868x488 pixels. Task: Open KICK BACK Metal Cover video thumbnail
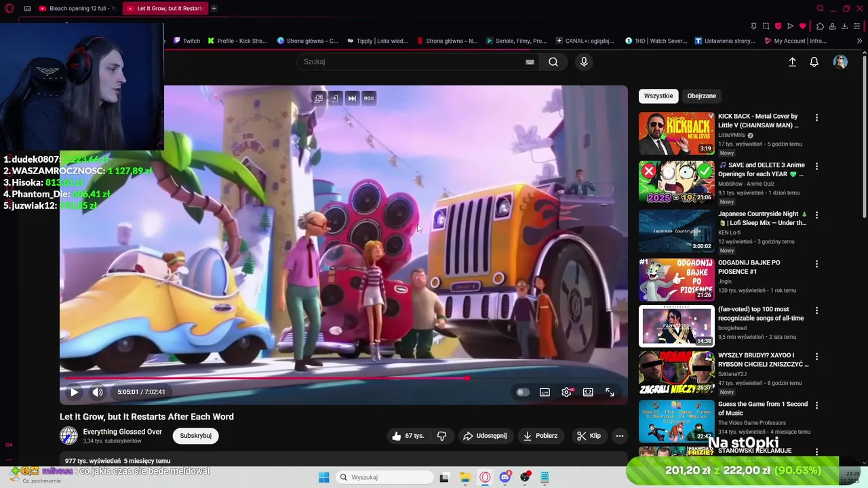coord(676,134)
